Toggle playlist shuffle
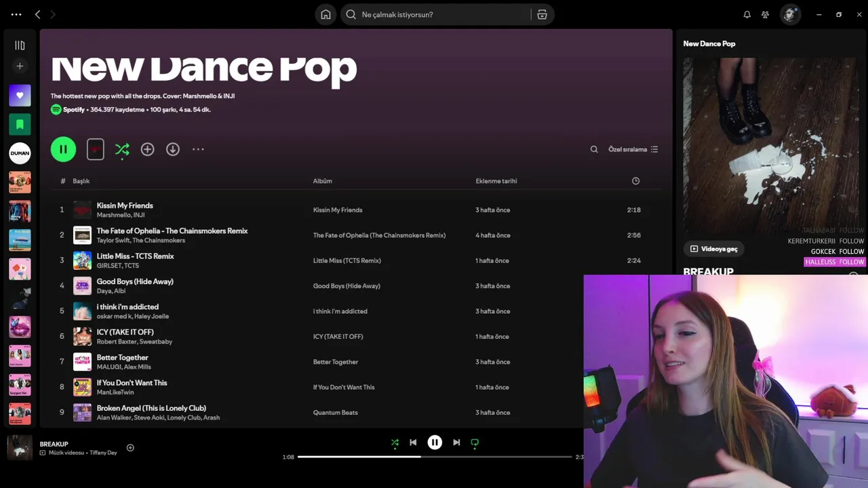868x488 pixels. point(122,149)
